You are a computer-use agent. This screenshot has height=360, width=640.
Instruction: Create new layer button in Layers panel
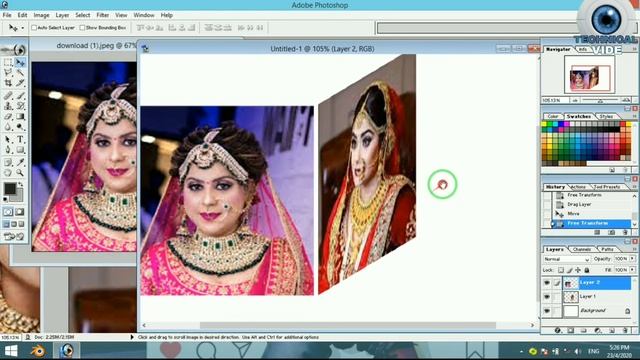(x=611, y=330)
